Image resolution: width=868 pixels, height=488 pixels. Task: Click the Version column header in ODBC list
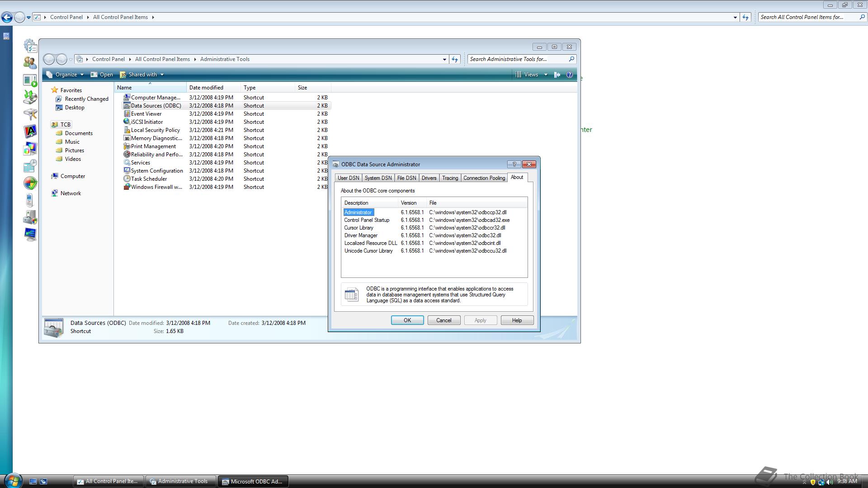412,203
